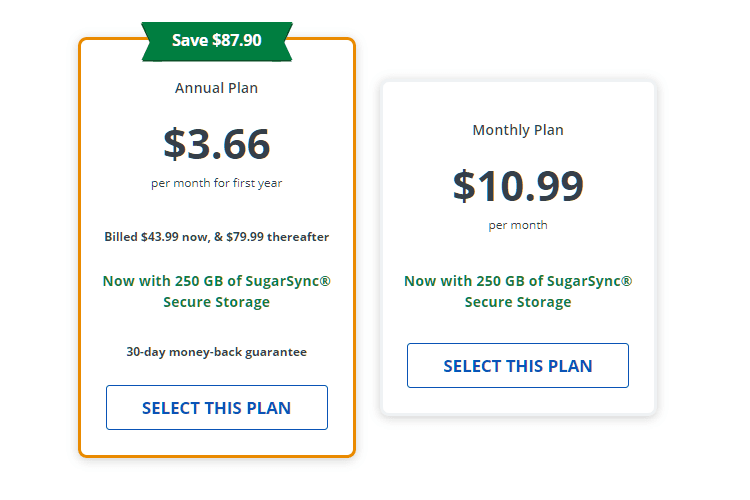The image size is (750, 500).
Task: Click 'Secure Storage' text in the Monthly card
Action: tap(518, 302)
